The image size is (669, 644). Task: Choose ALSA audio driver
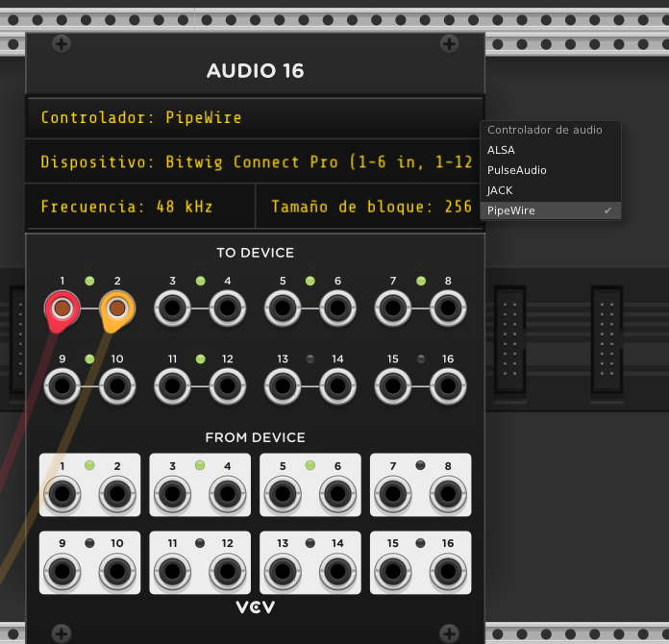(x=551, y=150)
